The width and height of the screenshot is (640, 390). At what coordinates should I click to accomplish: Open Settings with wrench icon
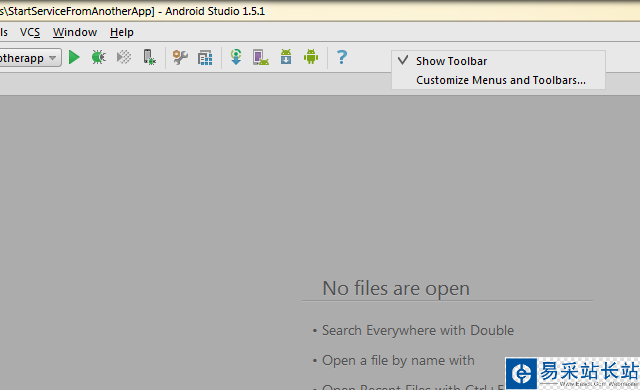point(180,58)
